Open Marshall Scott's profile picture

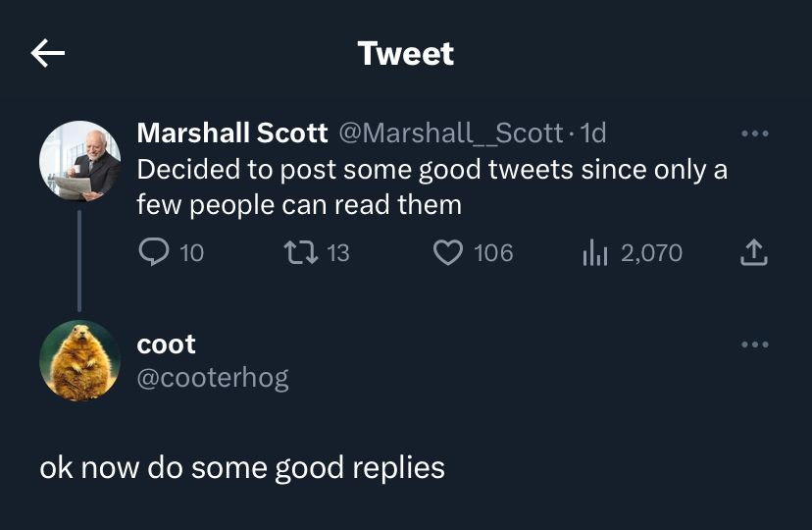[79, 161]
